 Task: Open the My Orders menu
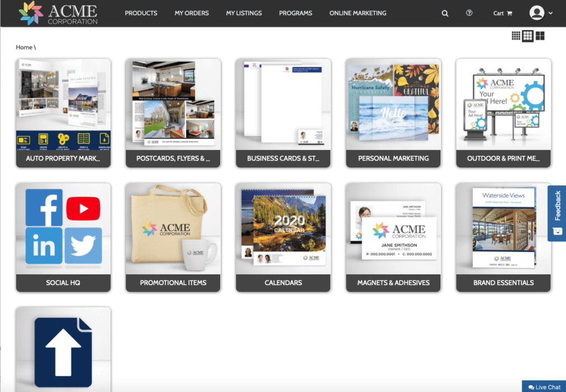click(x=192, y=13)
